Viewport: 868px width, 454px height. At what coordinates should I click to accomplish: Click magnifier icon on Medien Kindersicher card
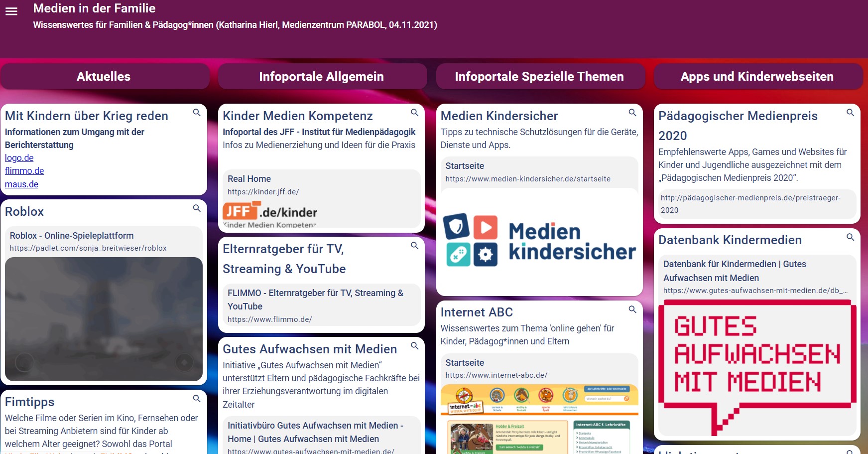[x=632, y=113]
